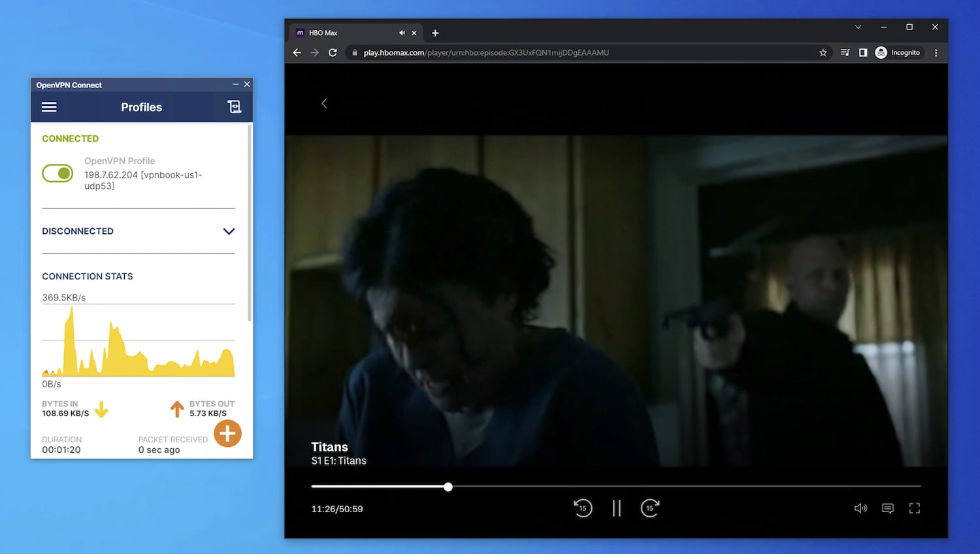
Task: Skip forward 15 seconds in the video
Action: [650, 508]
